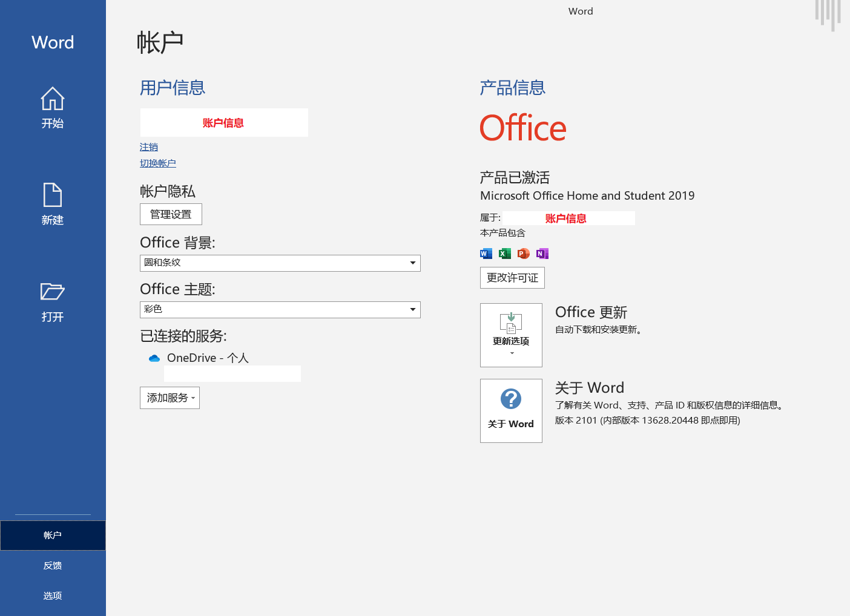This screenshot has height=616, width=850.
Task: Click the 自动下载和安装更新 text
Action: coord(599,330)
